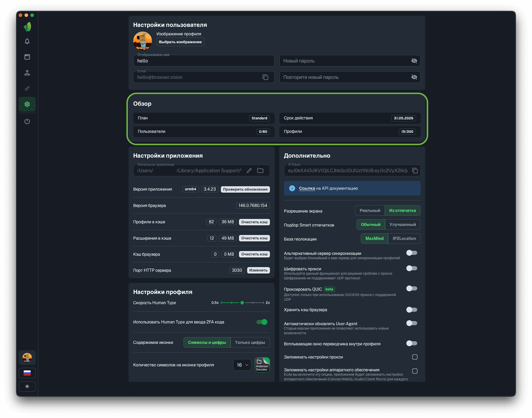The image size is (532, 418).
Task: Copy the email address with copy icon
Action: click(x=265, y=77)
